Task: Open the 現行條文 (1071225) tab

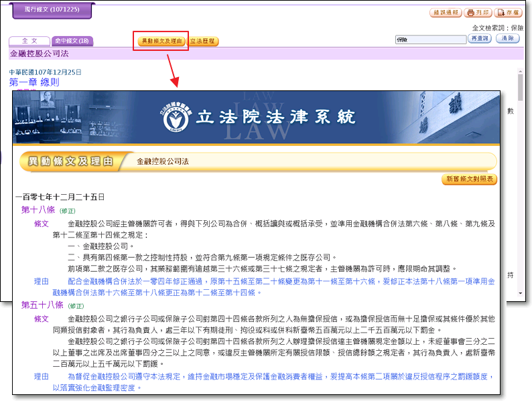Action: coord(50,10)
